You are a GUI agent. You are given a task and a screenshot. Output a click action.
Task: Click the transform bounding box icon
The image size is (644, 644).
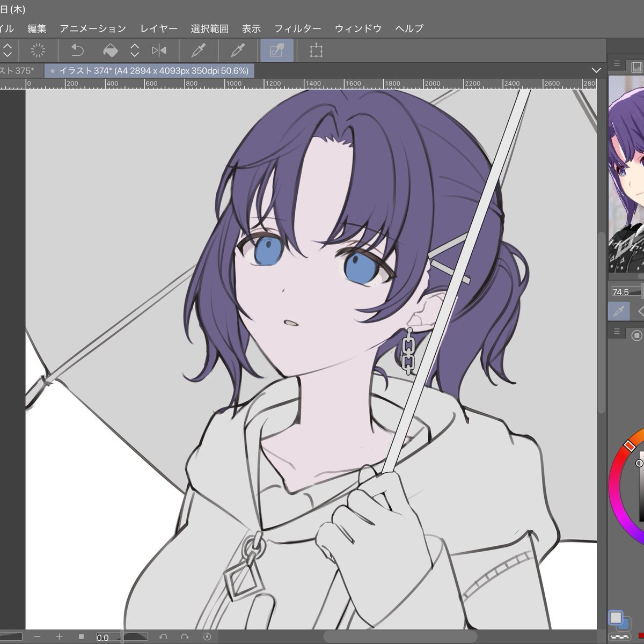point(316,51)
